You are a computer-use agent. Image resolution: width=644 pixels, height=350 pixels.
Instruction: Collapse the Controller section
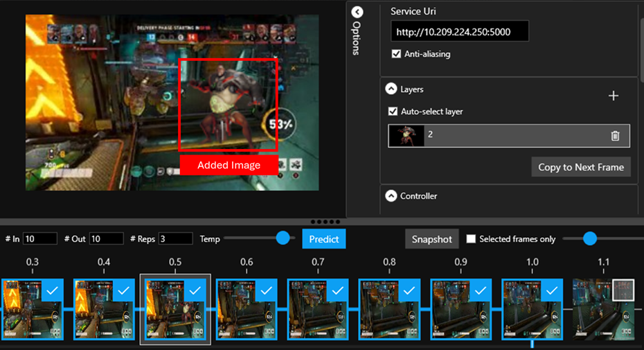[x=391, y=196]
